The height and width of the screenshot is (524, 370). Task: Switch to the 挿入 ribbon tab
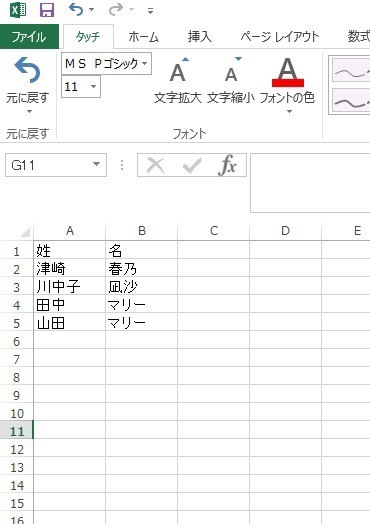200,36
